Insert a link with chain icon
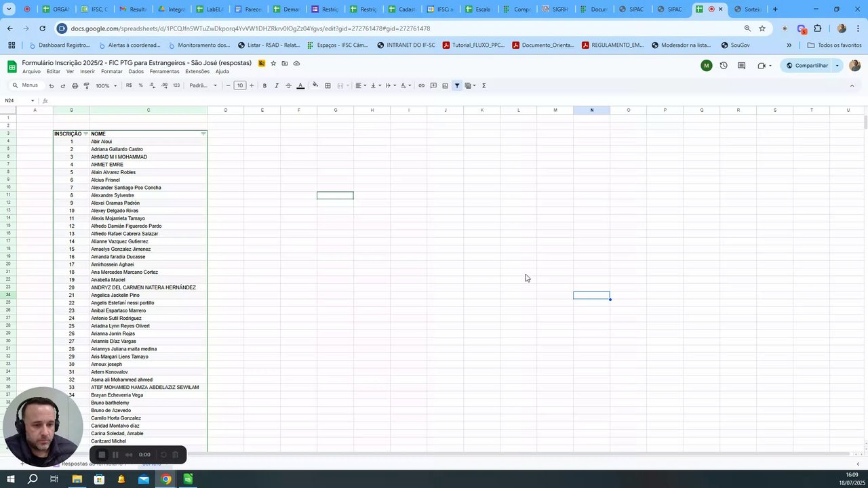The width and height of the screenshot is (868, 488). click(421, 85)
